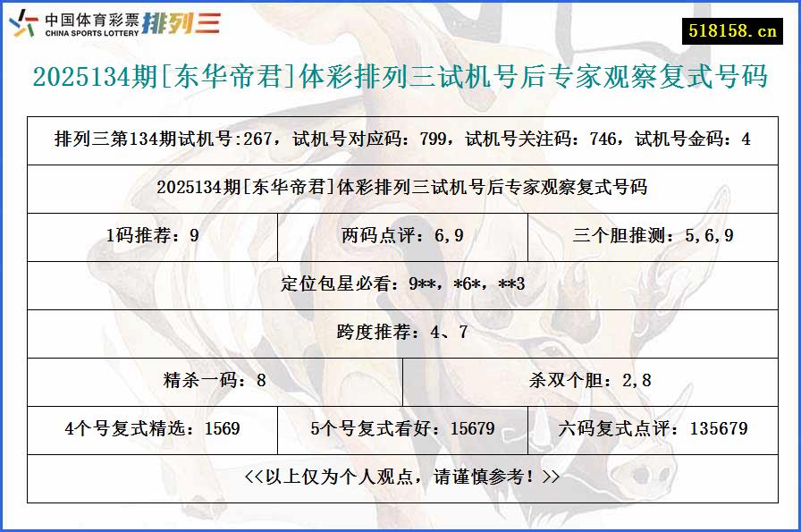Select the 5个号复式看好：15679 cell

tap(402, 429)
